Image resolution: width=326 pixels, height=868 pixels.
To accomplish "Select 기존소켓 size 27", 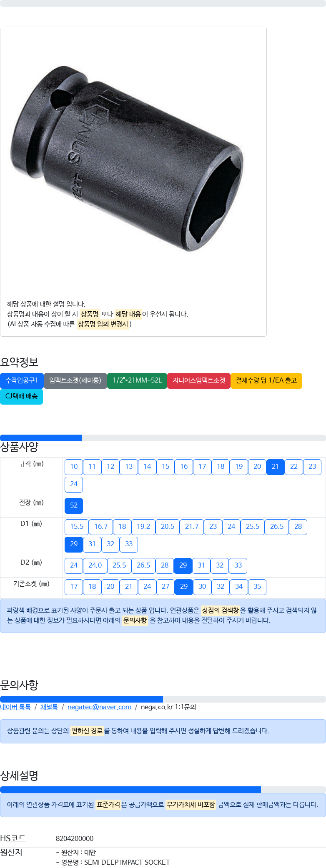I will click(x=166, y=587).
